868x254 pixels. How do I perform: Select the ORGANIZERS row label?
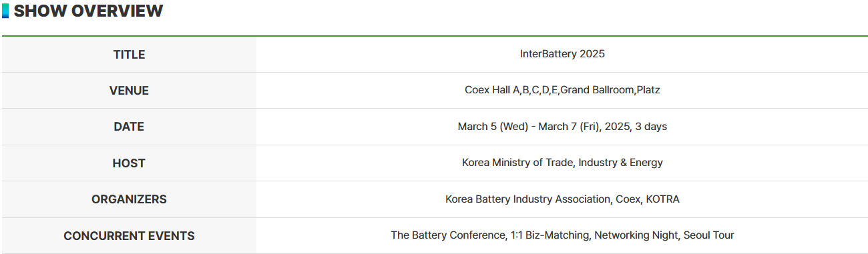coord(129,199)
